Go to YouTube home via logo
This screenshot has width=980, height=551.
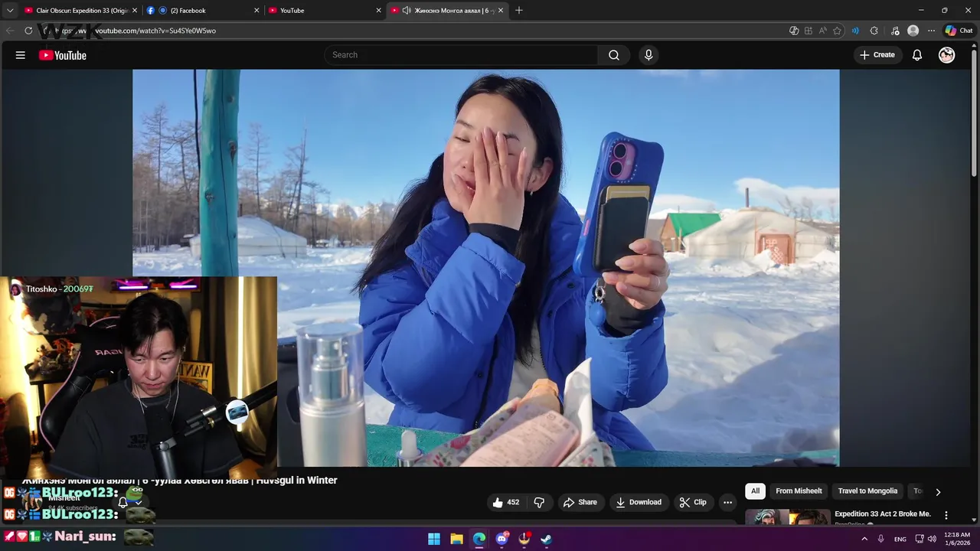coord(62,55)
